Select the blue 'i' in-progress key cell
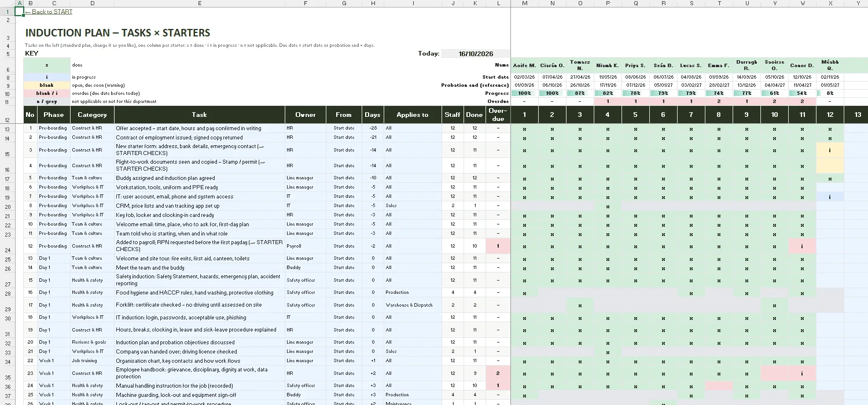Image resolution: width=868 pixels, height=405 pixels. [x=47, y=77]
